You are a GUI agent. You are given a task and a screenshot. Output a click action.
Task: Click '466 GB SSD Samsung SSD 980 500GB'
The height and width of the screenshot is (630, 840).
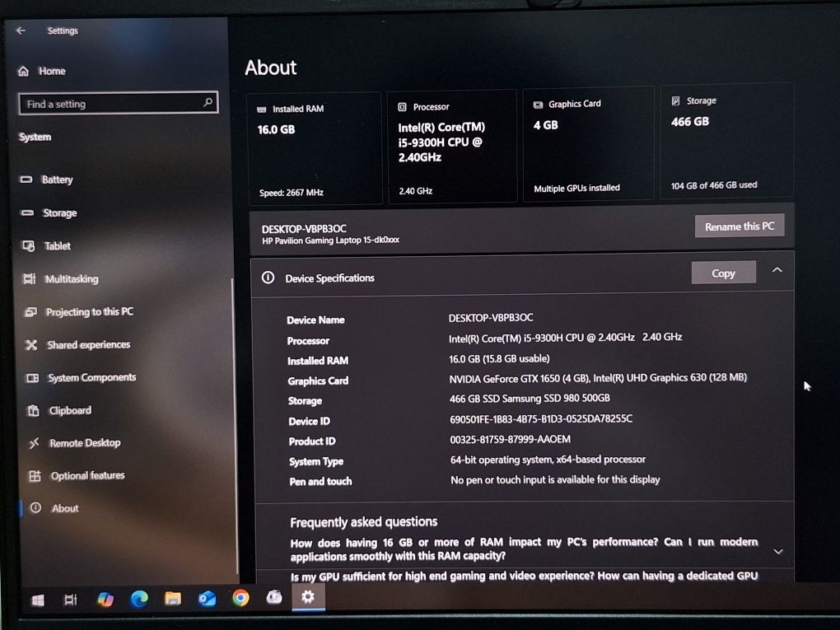click(x=530, y=398)
